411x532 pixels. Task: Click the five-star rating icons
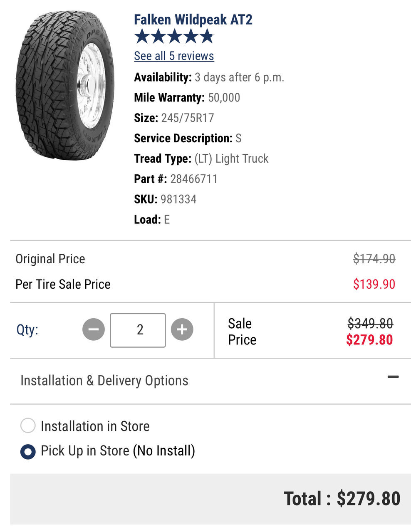tap(174, 37)
